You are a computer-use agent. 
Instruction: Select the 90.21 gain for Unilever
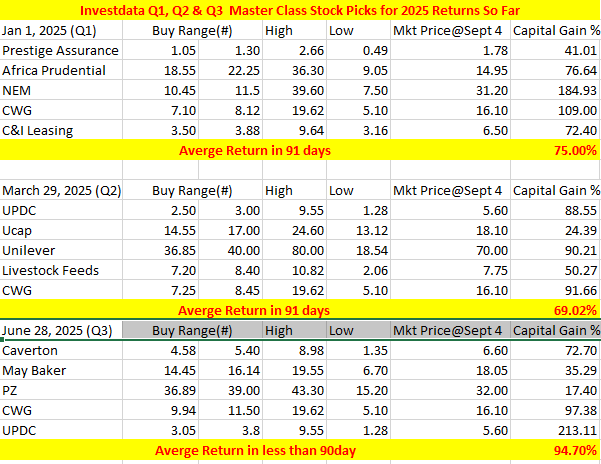(x=556, y=250)
